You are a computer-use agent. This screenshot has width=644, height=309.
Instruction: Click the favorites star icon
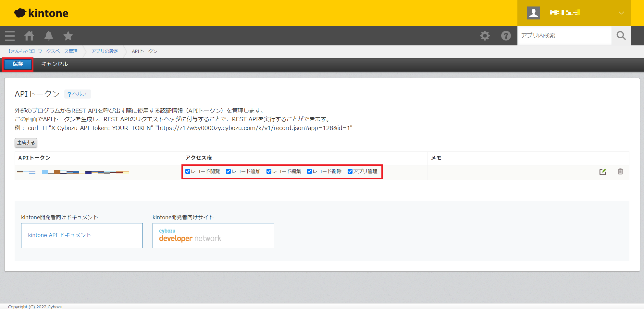coord(68,36)
